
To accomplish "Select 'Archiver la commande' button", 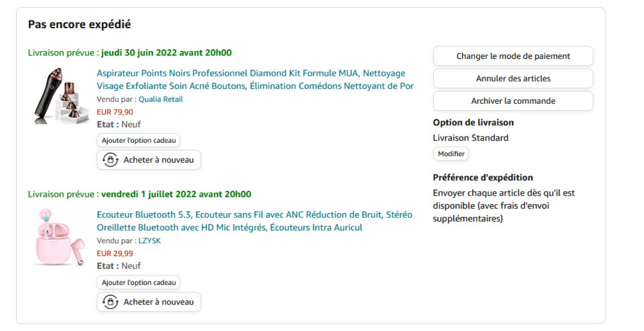I will (x=513, y=101).
